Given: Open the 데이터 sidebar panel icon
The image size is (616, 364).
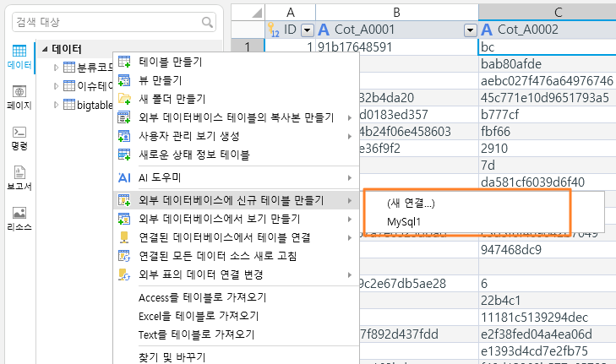Looking at the screenshot, I should (19, 57).
